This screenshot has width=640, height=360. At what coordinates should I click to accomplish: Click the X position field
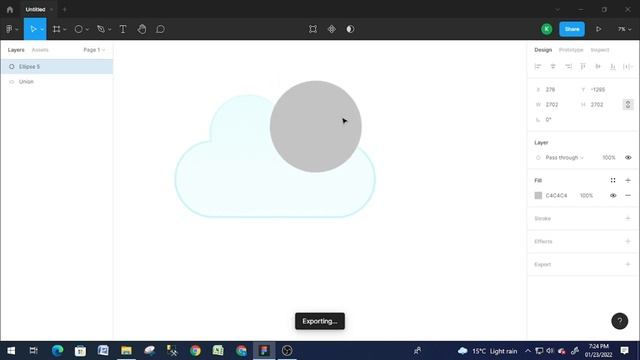554,89
